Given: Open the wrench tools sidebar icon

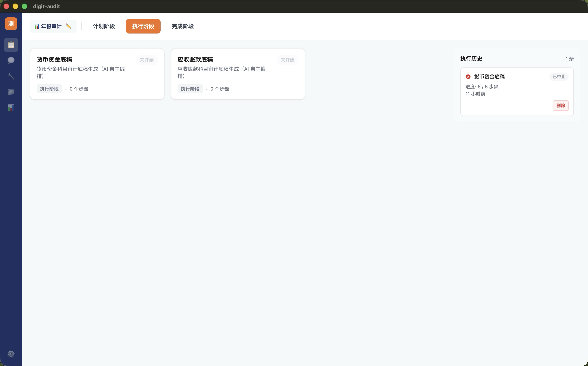Looking at the screenshot, I should pyautogui.click(x=11, y=76).
